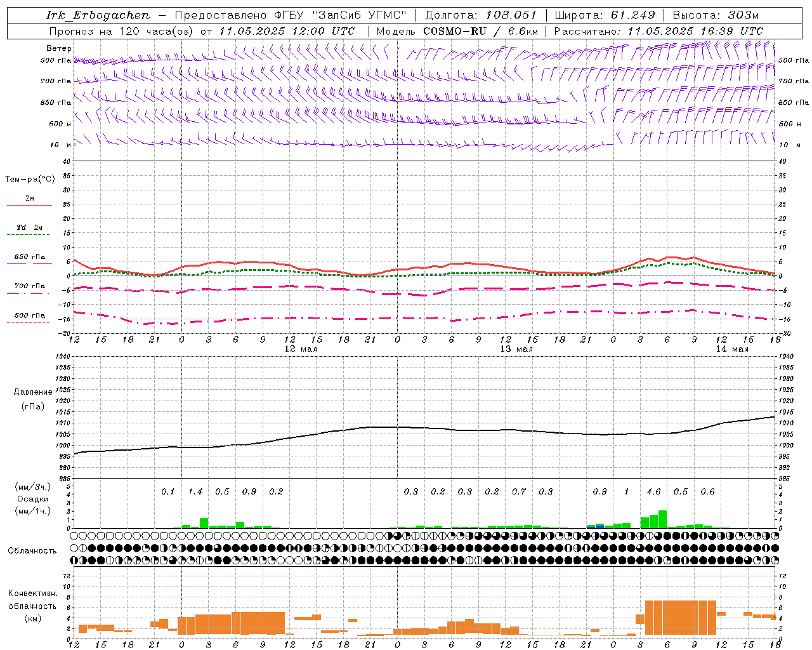Screen dimensions: 812x650
Task: Click the solid line sample under '2м'
Action: pyautogui.click(x=29, y=205)
